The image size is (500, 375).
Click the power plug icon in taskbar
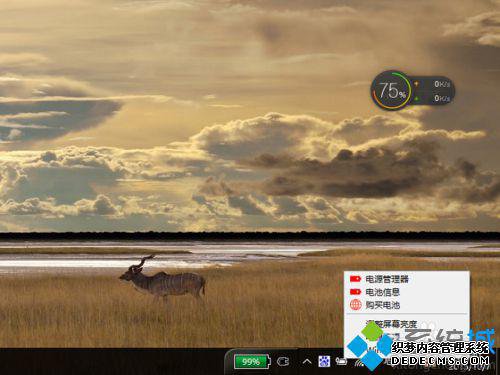click(x=283, y=361)
